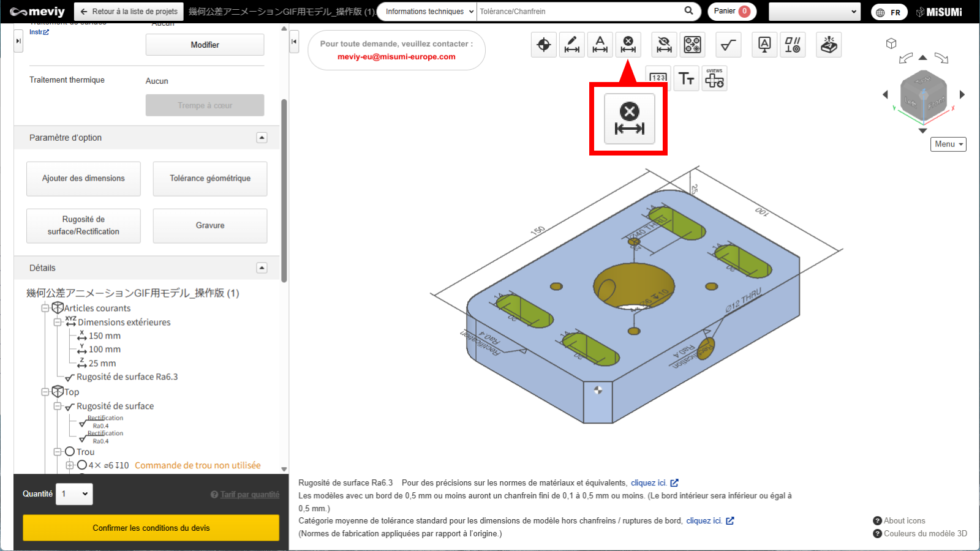Open the 6VIEWS download icon

[714, 79]
